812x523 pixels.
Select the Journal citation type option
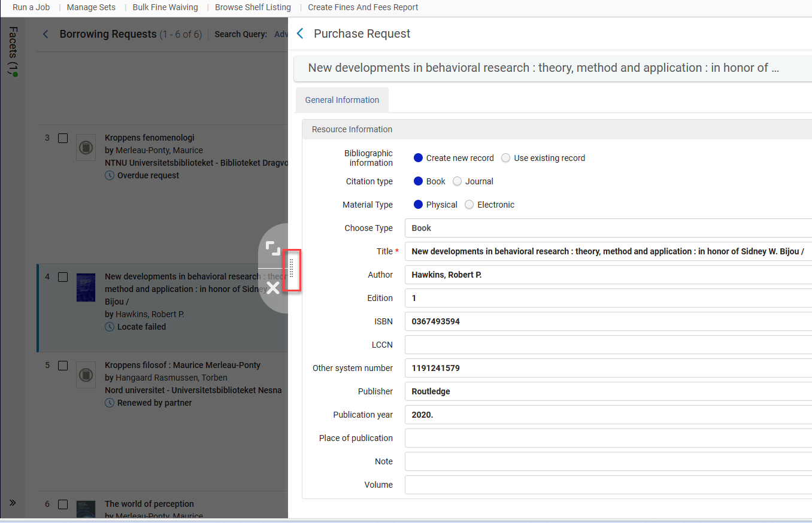click(457, 181)
